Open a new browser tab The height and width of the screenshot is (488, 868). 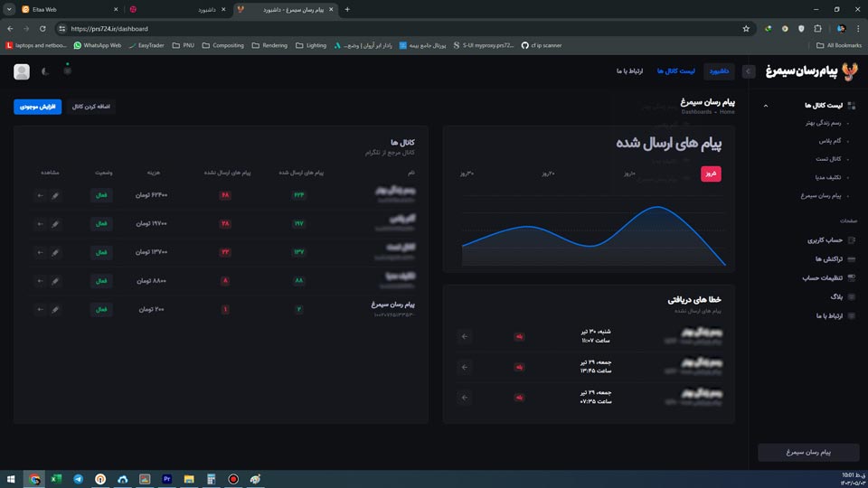click(347, 9)
